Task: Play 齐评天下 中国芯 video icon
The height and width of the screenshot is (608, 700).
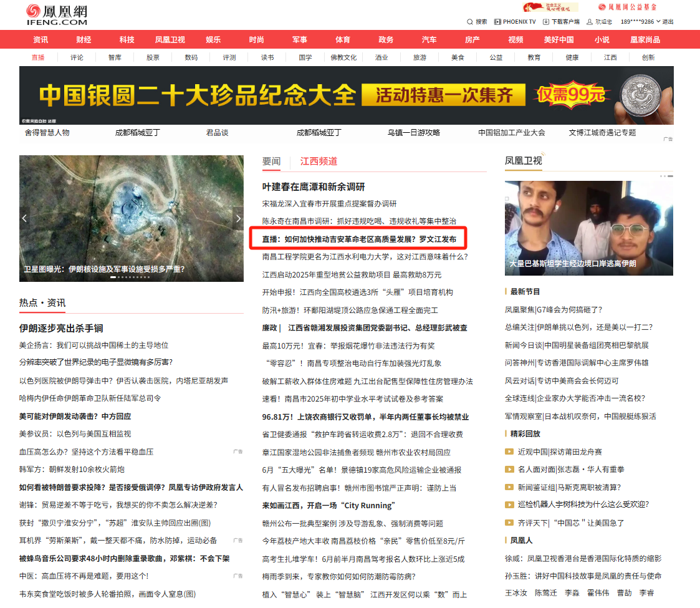Action: click(x=509, y=522)
